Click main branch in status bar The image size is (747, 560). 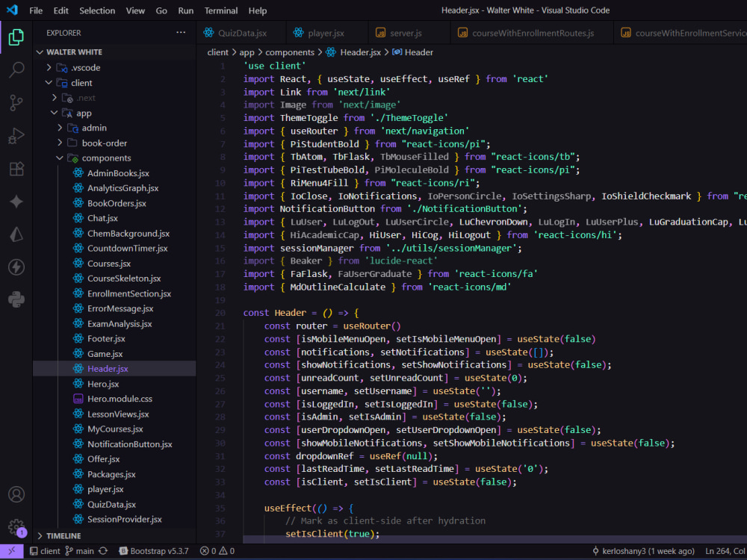tap(80, 551)
